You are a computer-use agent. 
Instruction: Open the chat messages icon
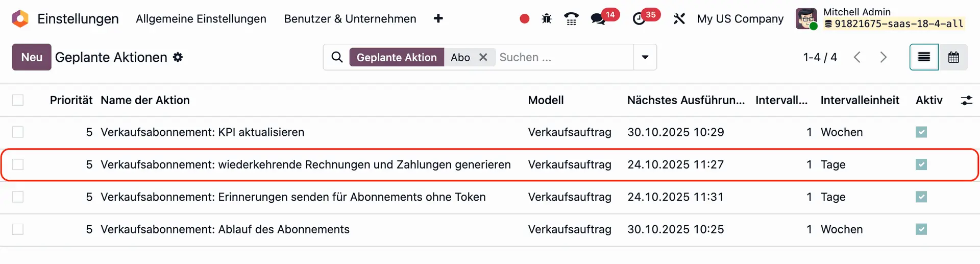coord(597,19)
